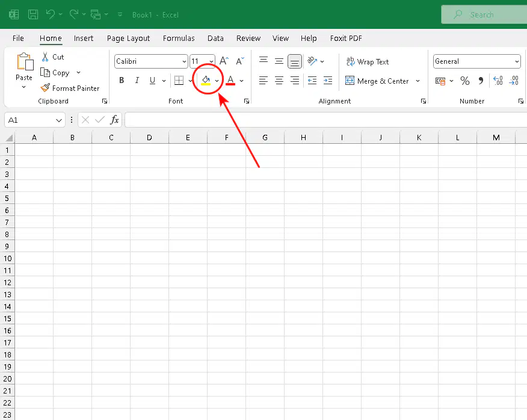Center text horizontally
Viewport: 527px width, 420px height.
tap(279, 81)
